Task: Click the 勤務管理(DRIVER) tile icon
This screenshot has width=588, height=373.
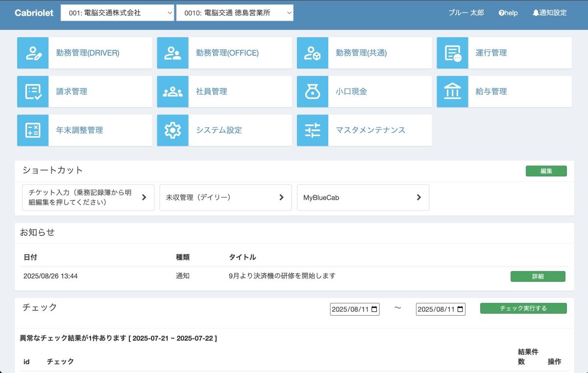Action: tap(33, 53)
